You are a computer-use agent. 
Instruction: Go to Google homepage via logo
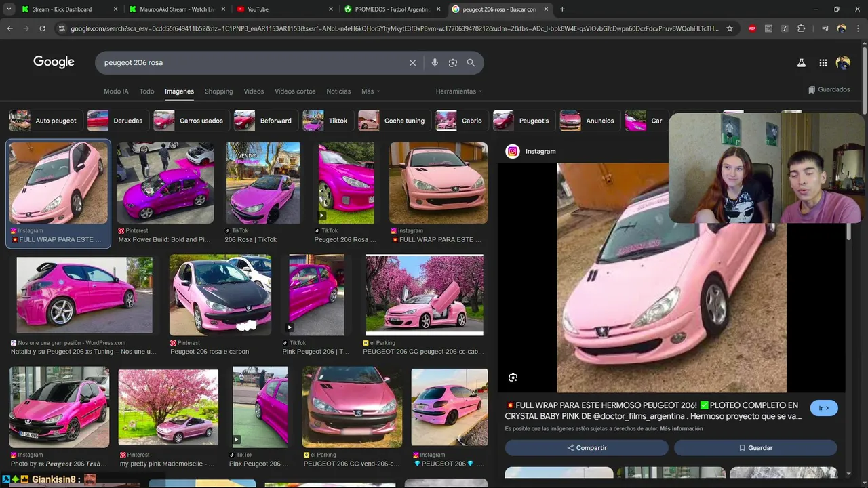click(x=54, y=62)
